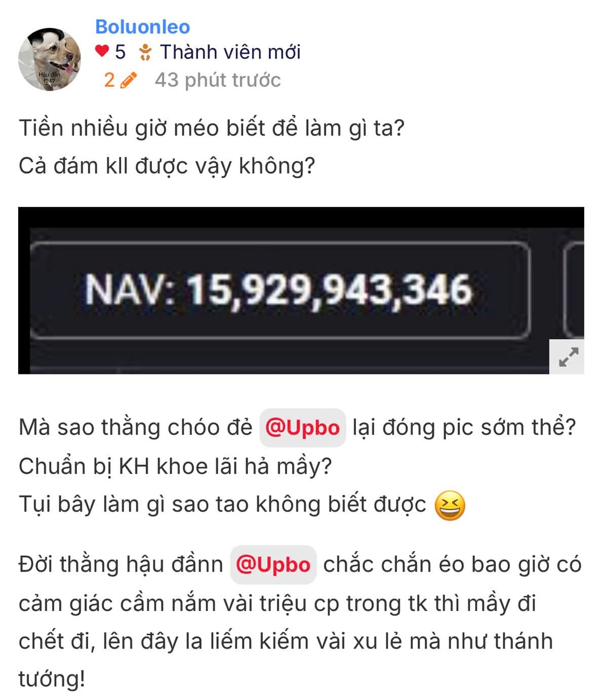The width and height of the screenshot is (601, 700).
Task: Open the Boluonleo username link
Action: pyautogui.click(x=143, y=27)
